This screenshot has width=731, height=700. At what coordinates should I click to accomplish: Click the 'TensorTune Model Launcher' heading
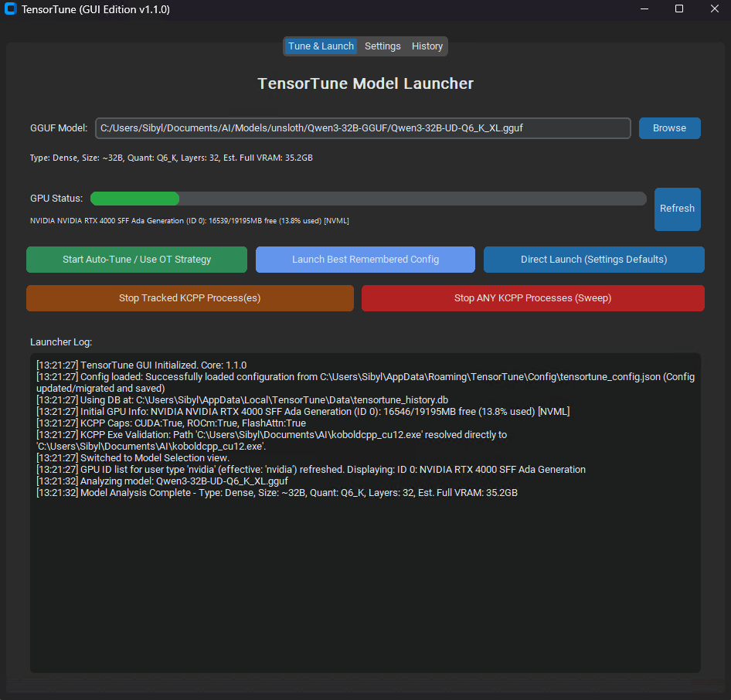coord(365,83)
